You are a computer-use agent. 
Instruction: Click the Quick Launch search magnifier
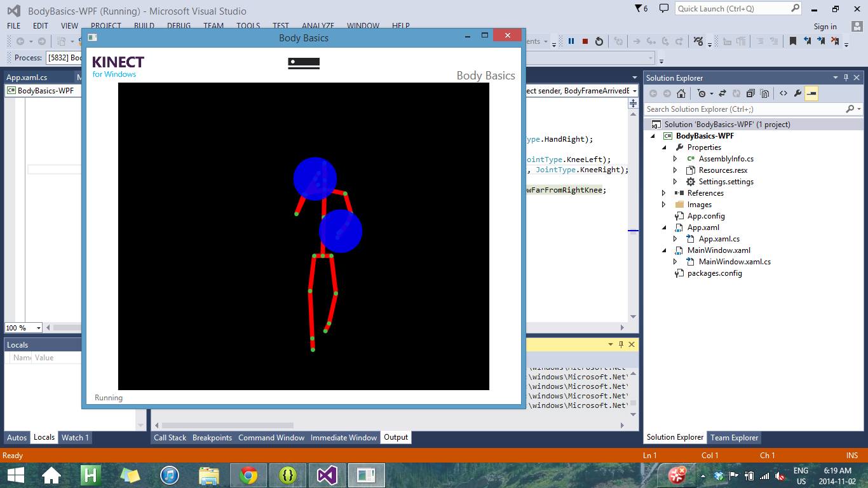[x=795, y=8]
